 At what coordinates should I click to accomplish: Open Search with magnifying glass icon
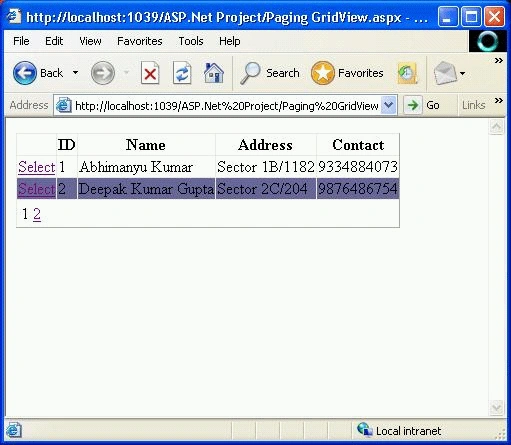250,73
